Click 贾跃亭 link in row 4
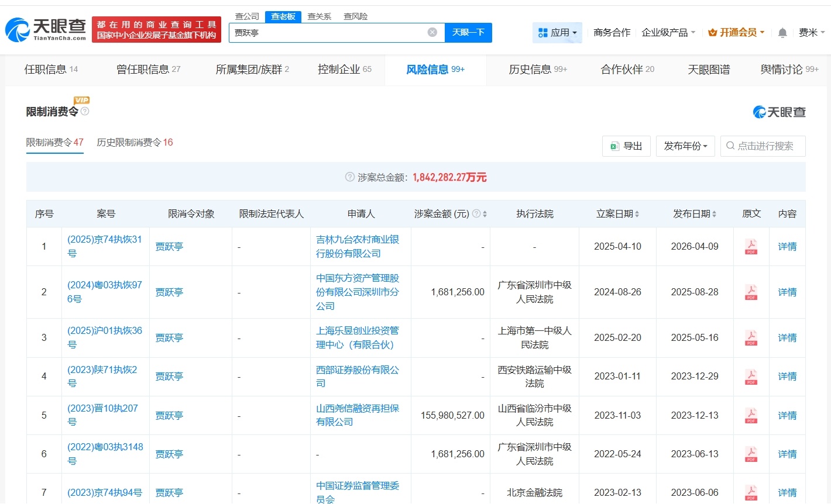 pos(169,377)
